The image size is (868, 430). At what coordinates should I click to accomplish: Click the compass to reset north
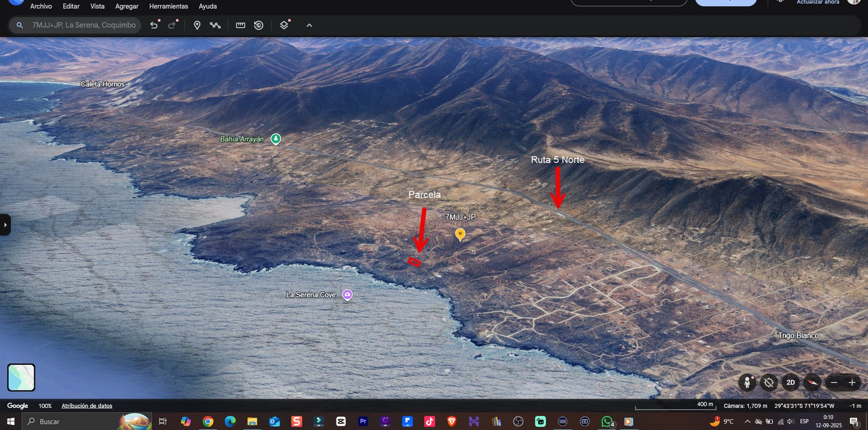coord(812,383)
